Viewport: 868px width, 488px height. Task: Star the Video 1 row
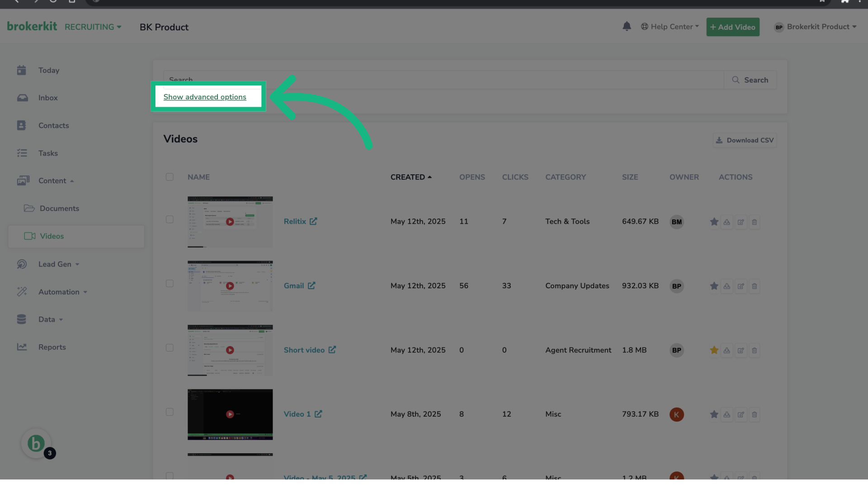point(714,414)
